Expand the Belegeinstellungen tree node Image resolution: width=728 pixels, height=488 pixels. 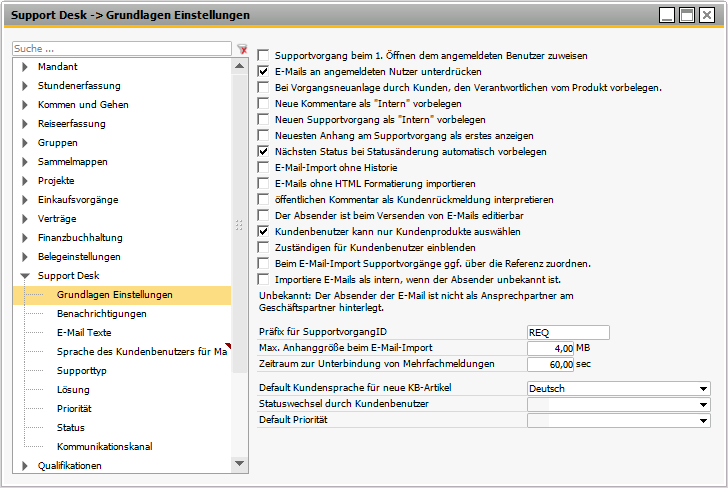(25, 257)
